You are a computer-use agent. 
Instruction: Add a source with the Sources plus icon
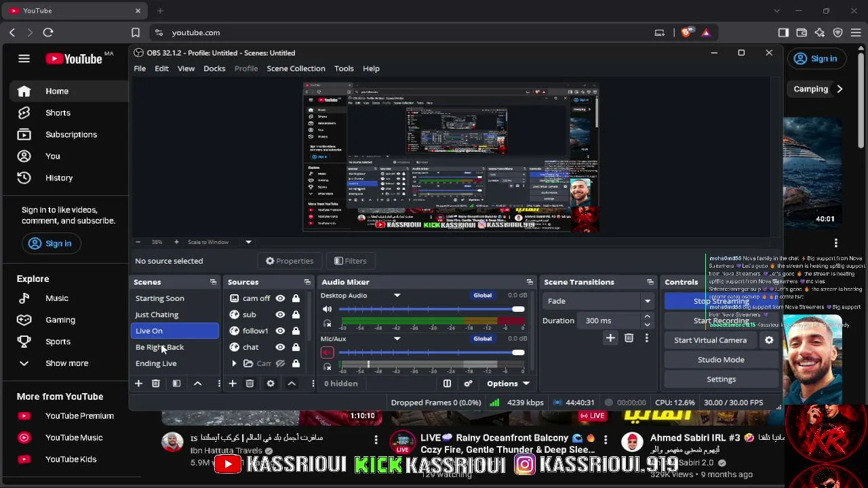coord(232,384)
